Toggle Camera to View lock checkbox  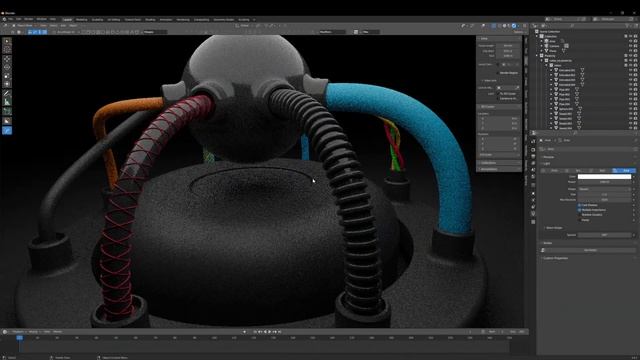pyautogui.click(x=498, y=99)
